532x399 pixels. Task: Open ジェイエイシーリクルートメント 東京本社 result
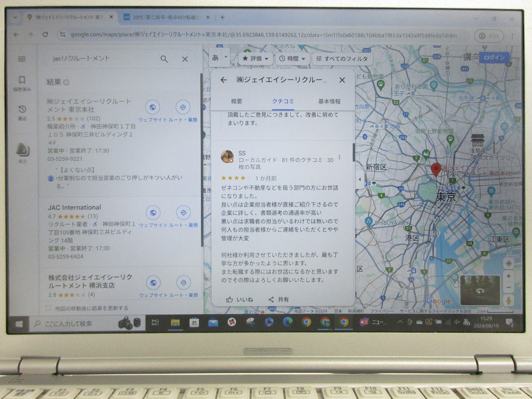click(x=89, y=105)
